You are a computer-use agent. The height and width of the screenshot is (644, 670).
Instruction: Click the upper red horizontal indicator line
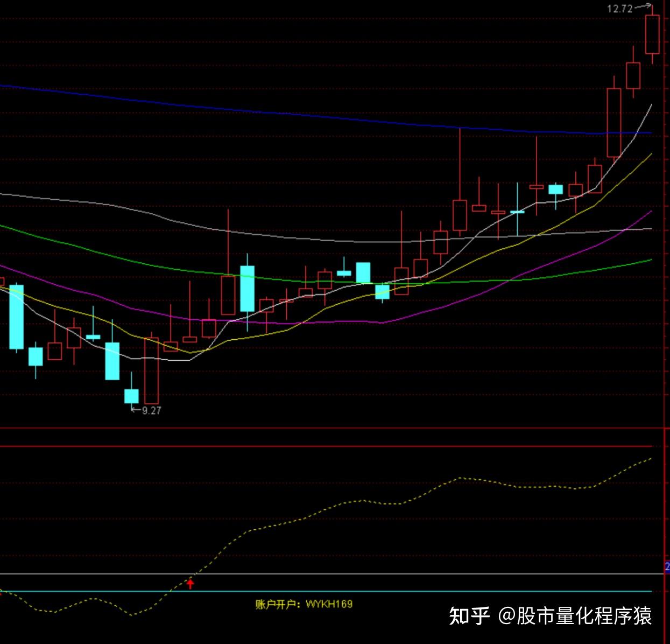[x=326, y=446]
